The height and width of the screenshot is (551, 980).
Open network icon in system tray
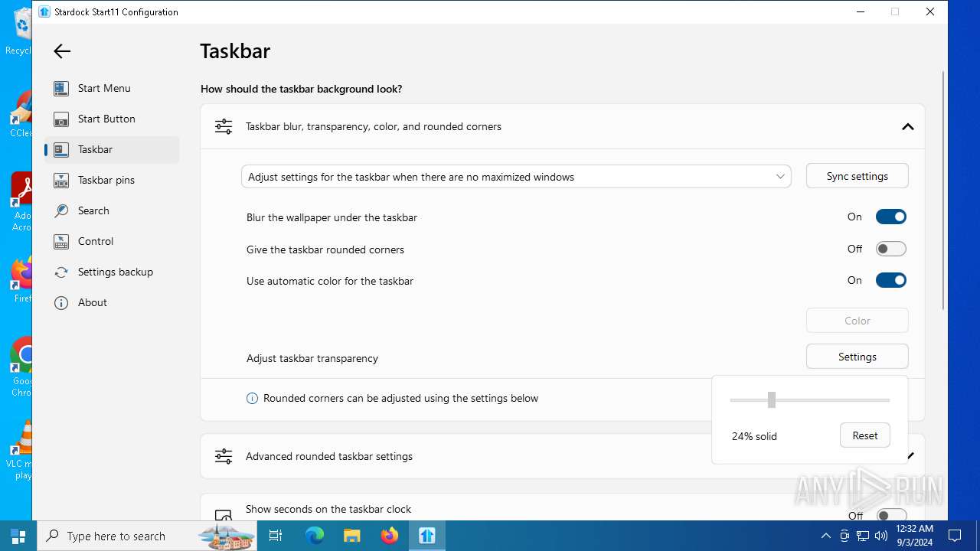pyautogui.click(x=863, y=536)
